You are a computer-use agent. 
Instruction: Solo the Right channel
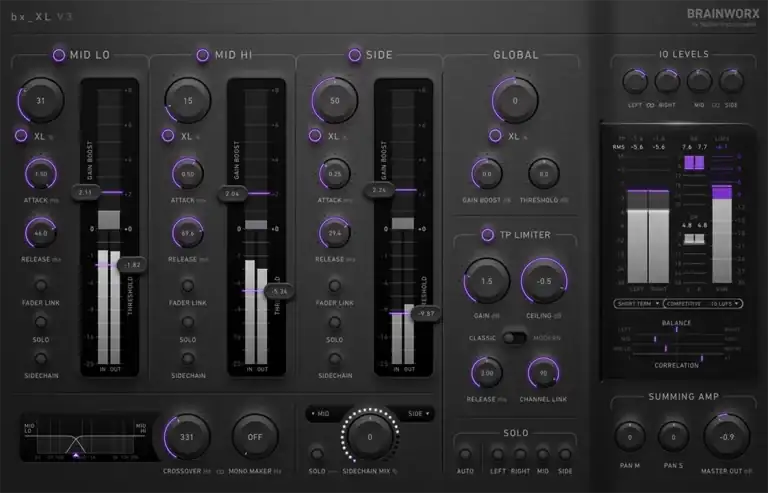pos(520,454)
